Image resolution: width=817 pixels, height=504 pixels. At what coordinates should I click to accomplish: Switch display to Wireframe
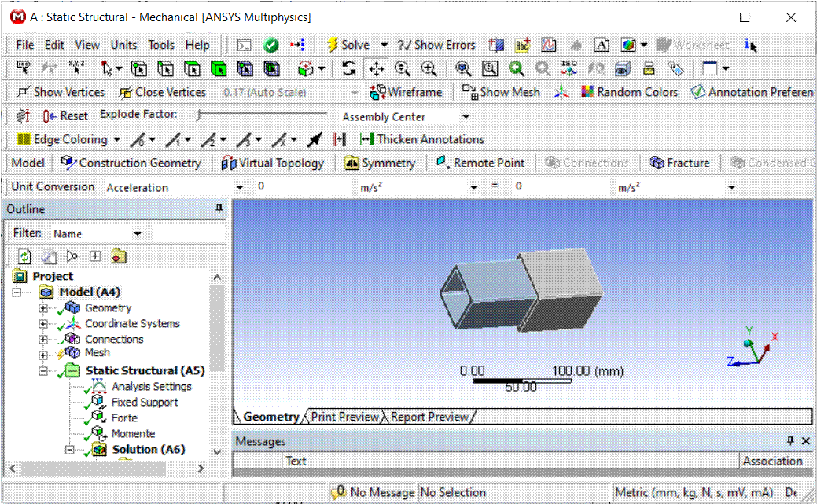pyautogui.click(x=406, y=92)
